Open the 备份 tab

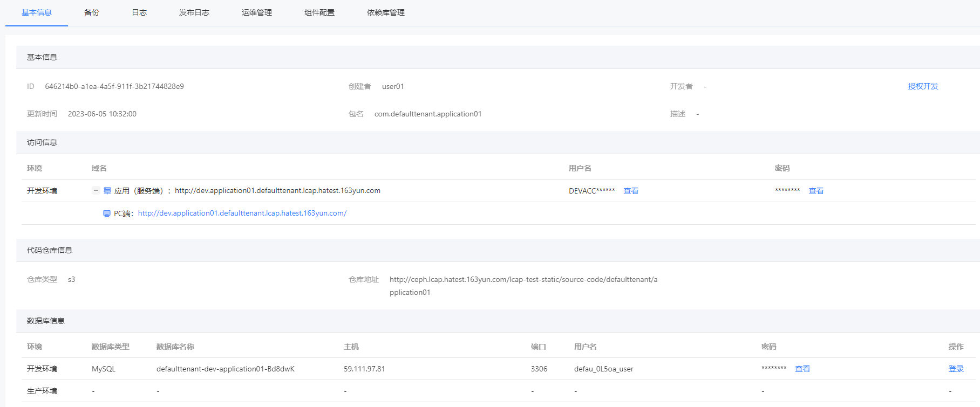pyautogui.click(x=92, y=12)
